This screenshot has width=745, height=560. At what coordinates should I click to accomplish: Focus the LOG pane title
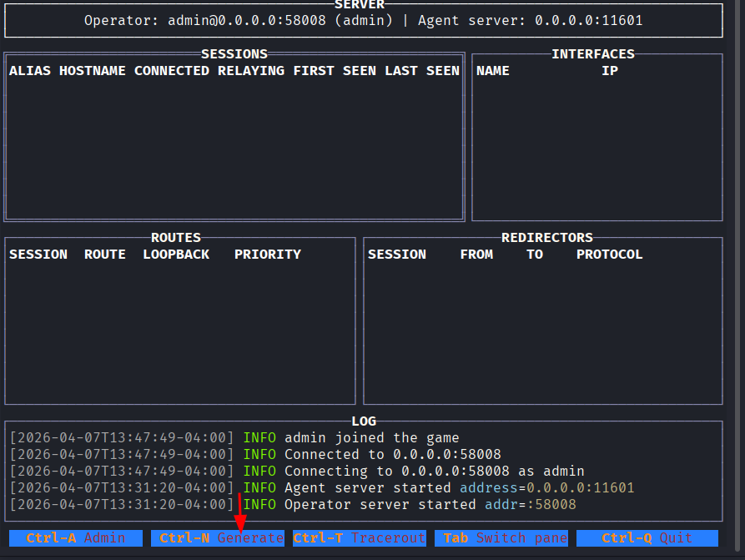coord(364,421)
